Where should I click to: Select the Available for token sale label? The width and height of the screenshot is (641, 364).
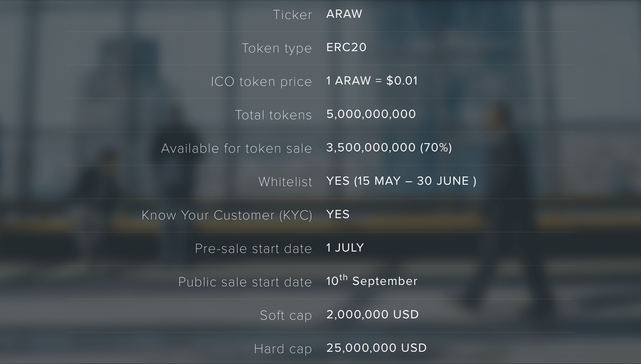tap(237, 148)
